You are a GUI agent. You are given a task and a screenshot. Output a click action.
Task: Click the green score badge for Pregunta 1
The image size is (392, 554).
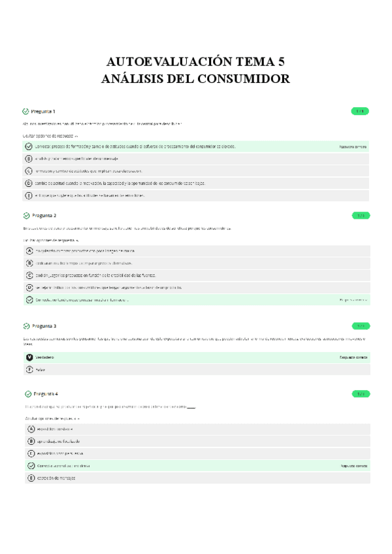(x=360, y=112)
